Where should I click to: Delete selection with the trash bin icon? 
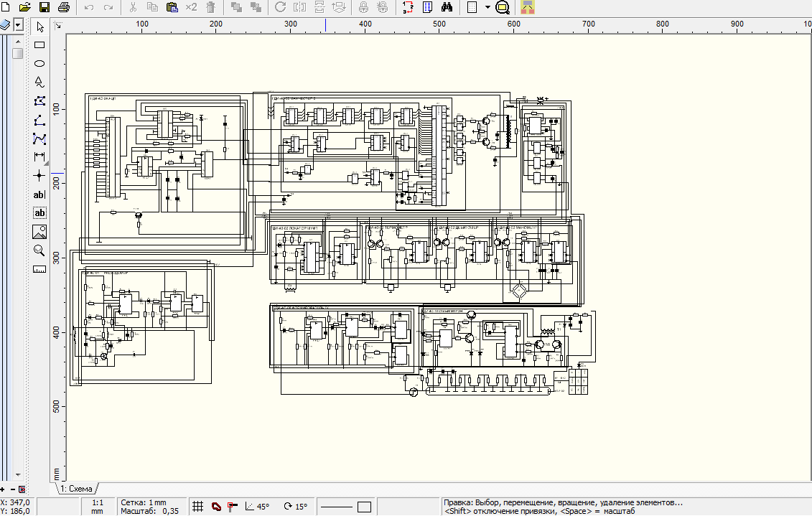coord(210,6)
